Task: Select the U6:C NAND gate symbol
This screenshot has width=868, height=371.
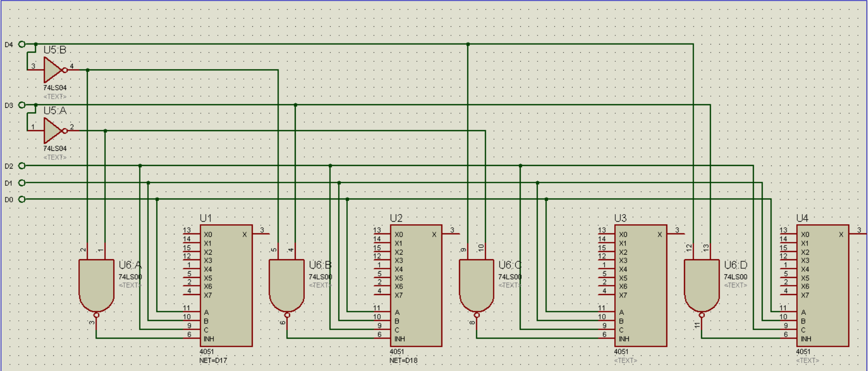Action: [476, 287]
